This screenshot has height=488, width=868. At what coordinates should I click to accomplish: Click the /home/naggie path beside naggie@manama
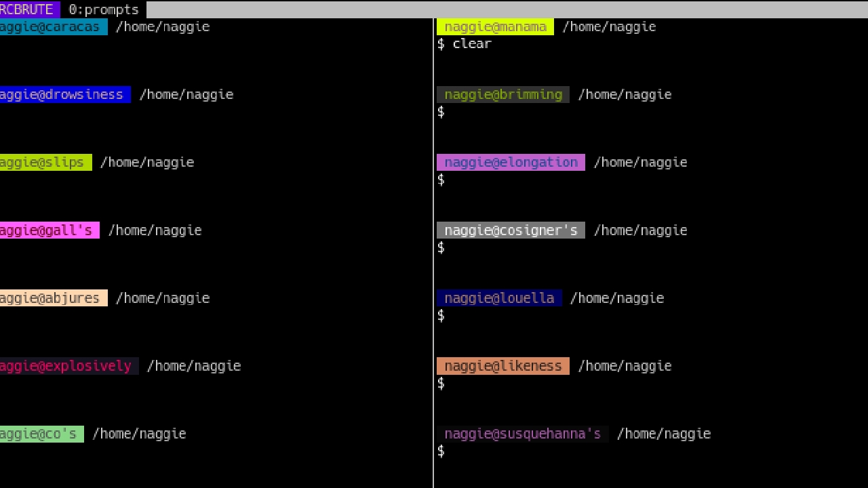tap(609, 27)
